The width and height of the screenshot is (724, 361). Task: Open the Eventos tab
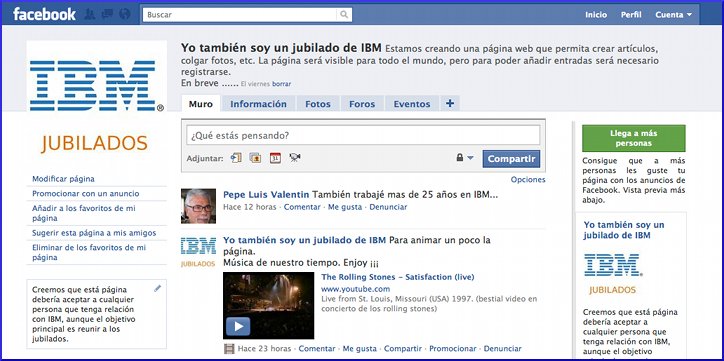412,104
